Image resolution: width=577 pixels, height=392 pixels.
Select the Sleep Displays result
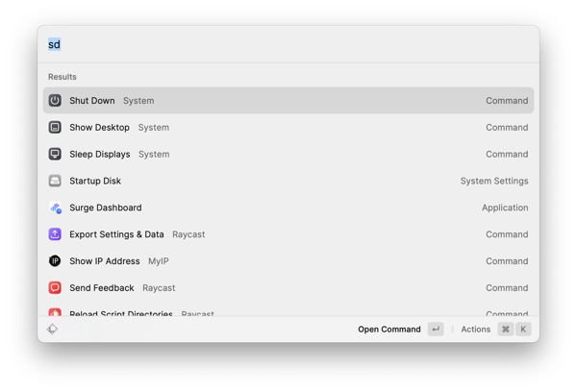[288, 154]
